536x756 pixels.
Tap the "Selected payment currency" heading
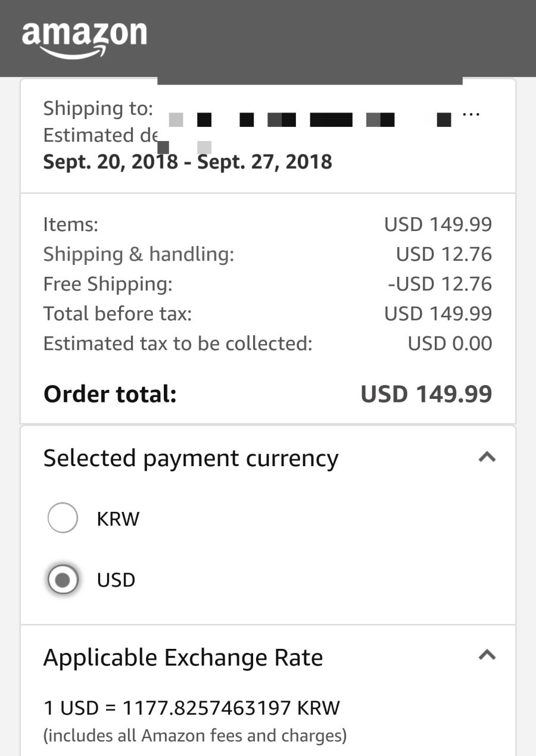click(191, 458)
